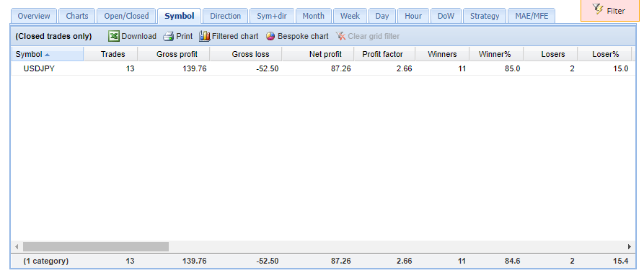Switch to the Day tab
Viewport: 644px width, 273px height.
point(382,16)
